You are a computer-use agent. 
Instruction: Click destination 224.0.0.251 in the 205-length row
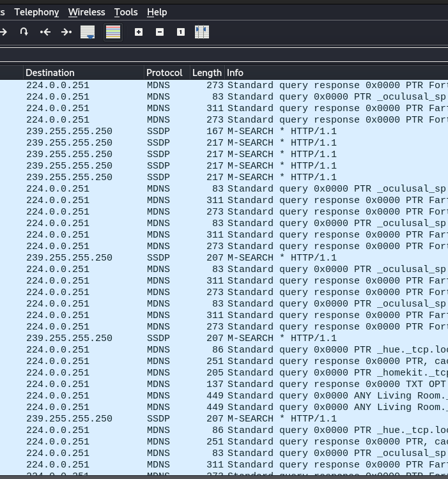58,373
